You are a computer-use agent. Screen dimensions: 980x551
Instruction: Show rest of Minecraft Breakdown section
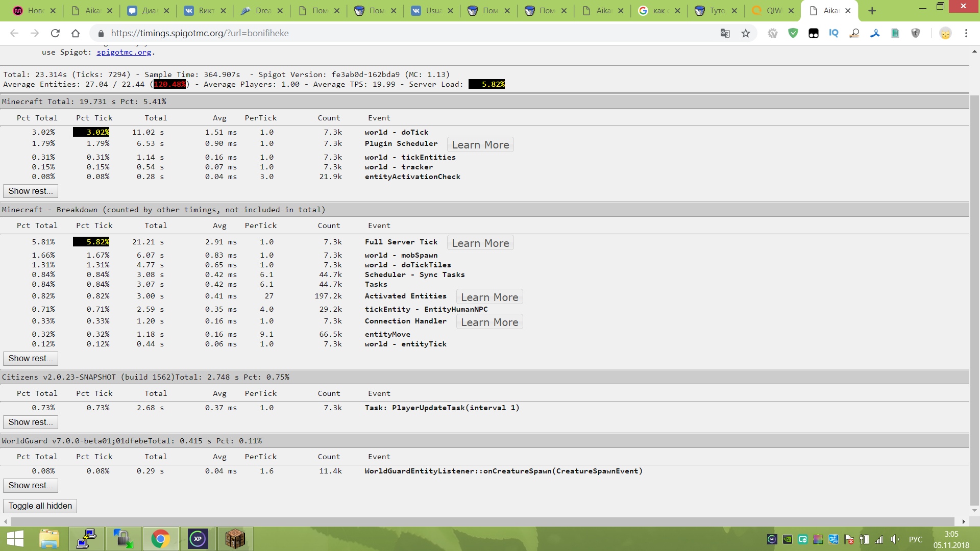31,359
